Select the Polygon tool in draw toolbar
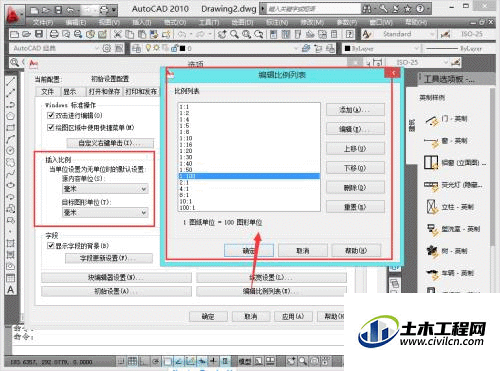The image size is (500, 371). coord(11,116)
